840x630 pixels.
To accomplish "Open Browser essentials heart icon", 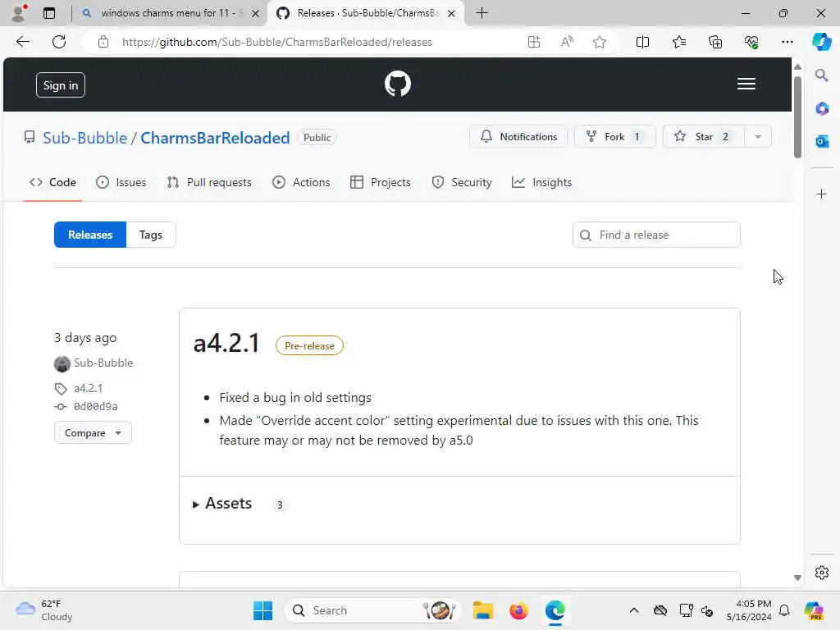I will point(751,42).
